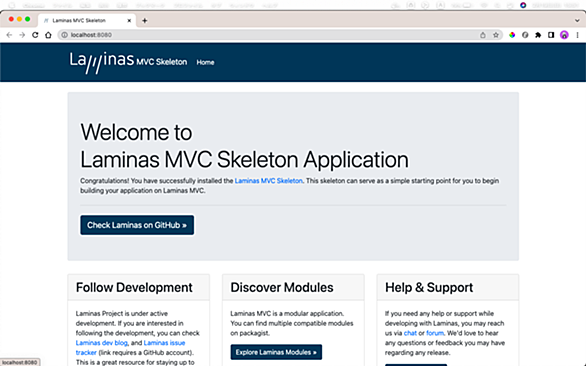Image resolution: width=586 pixels, height=366 pixels.
Task: Click the MVC Skeleton brand text
Action: point(162,62)
